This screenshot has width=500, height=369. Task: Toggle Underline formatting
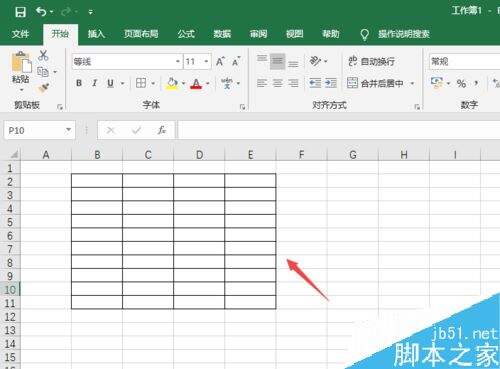[110, 83]
